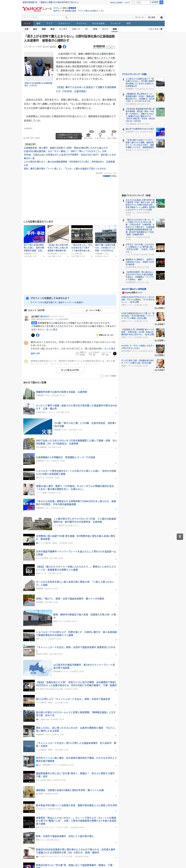The height and width of the screenshot is (868, 186).
Task: Click the search magnifier next to keyword field
Action: coord(66,18)
